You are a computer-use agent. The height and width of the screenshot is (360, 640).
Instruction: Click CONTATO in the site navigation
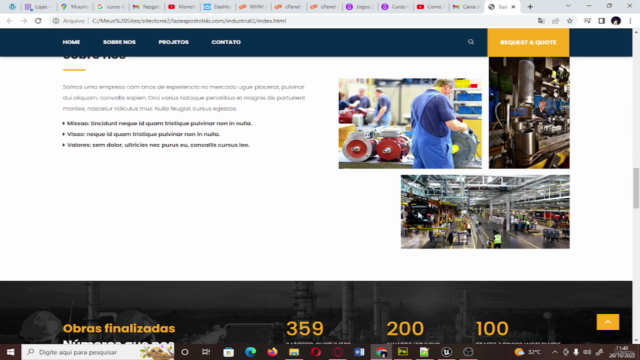point(226,42)
